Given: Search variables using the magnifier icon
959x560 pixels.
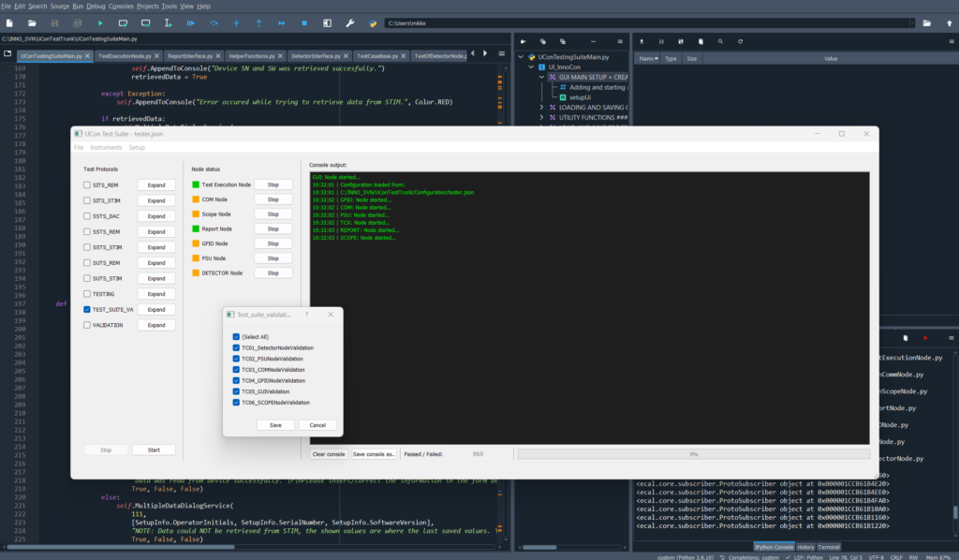Looking at the screenshot, I should [x=719, y=40].
